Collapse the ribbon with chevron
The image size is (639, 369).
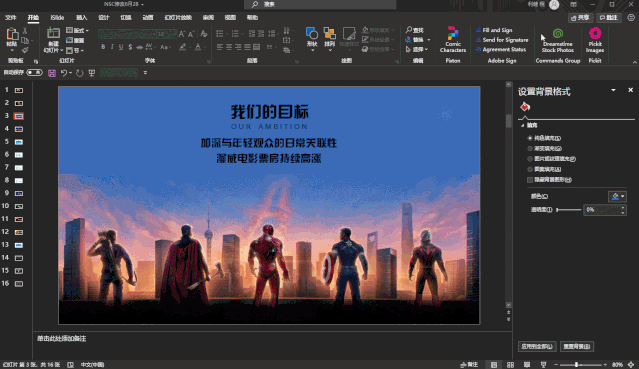634,62
